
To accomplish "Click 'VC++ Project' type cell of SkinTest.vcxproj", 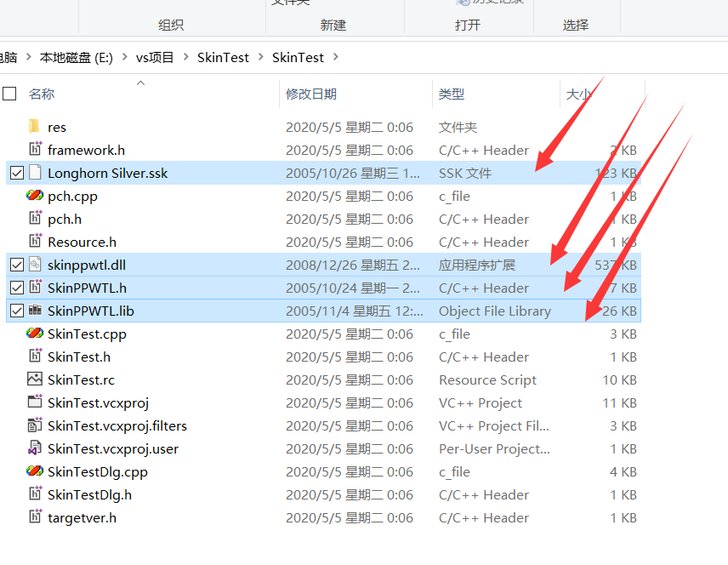I will pos(481,402).
